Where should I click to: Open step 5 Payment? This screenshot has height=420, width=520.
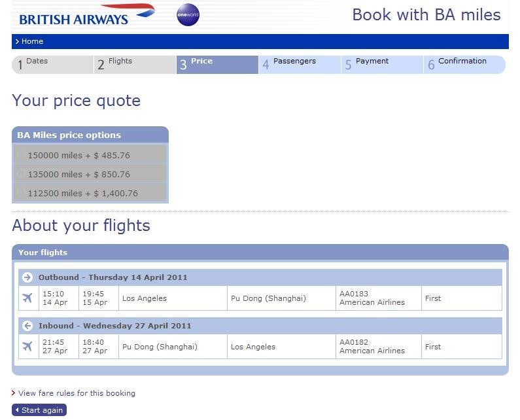click(382, 65)
